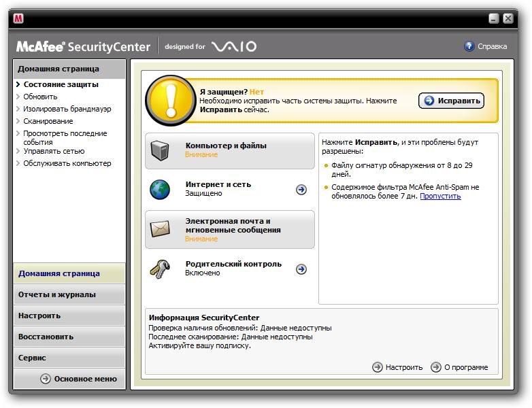
Task: Click 'Последнее сканирование' line
Action: 231,337
